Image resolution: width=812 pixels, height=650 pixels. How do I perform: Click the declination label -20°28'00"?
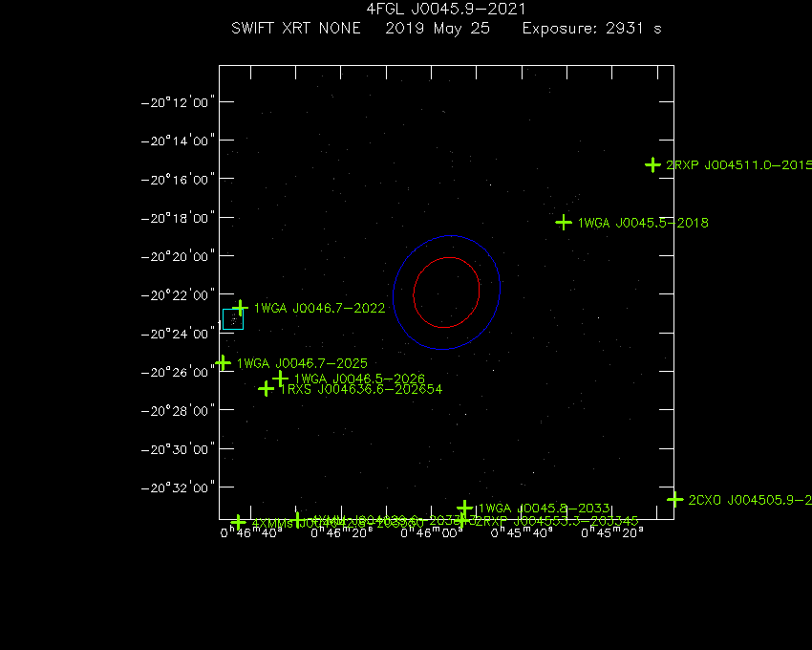[178, 410]
